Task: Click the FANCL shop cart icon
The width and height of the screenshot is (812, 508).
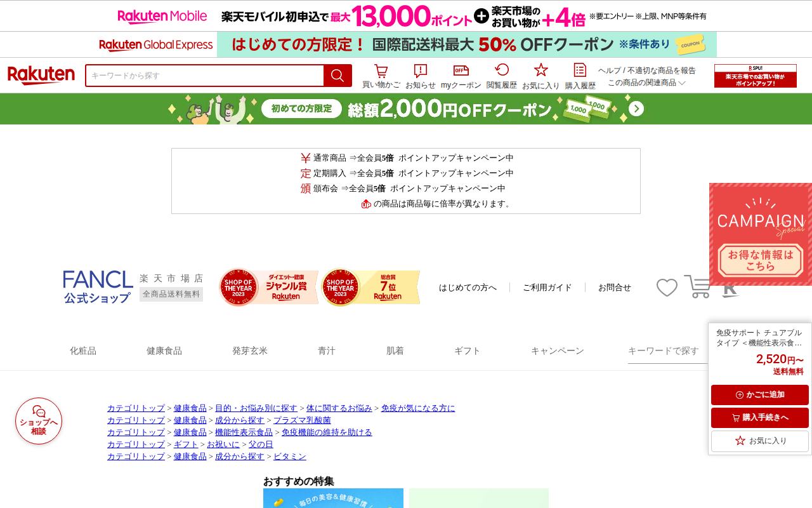Action: (698, 286)
